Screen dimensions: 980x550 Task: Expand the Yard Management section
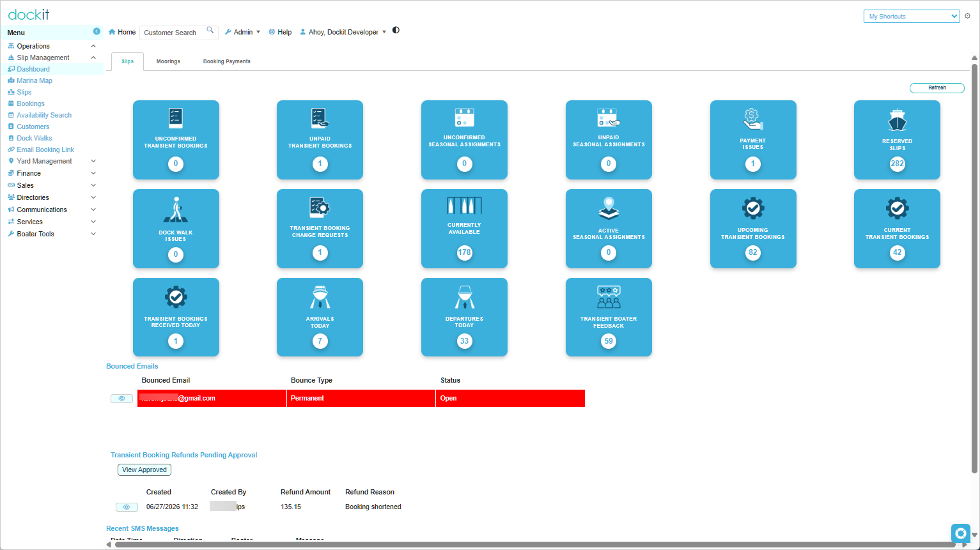pos(93,161)
